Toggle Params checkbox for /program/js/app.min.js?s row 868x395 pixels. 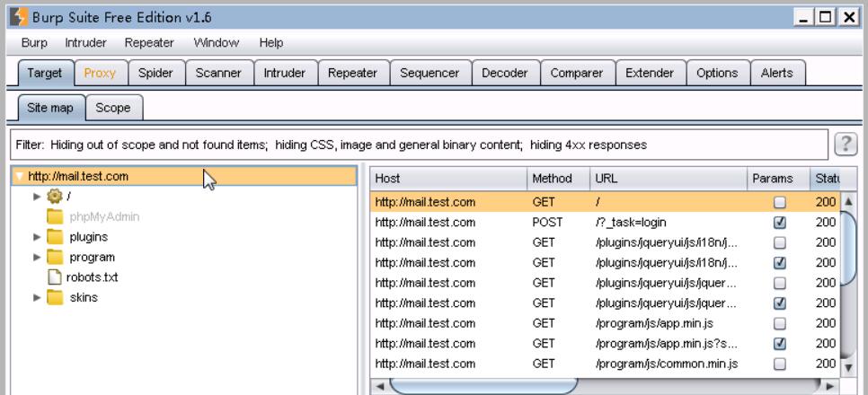tap(779, 344)
